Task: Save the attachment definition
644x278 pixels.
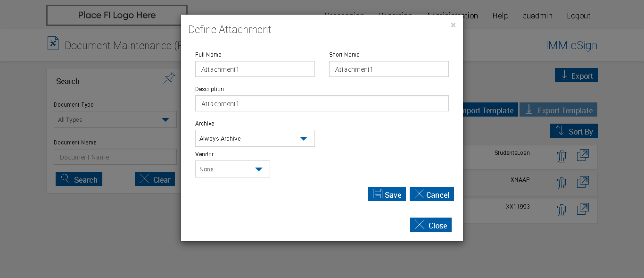Action: pyautogui.click(x=387, y=194)
